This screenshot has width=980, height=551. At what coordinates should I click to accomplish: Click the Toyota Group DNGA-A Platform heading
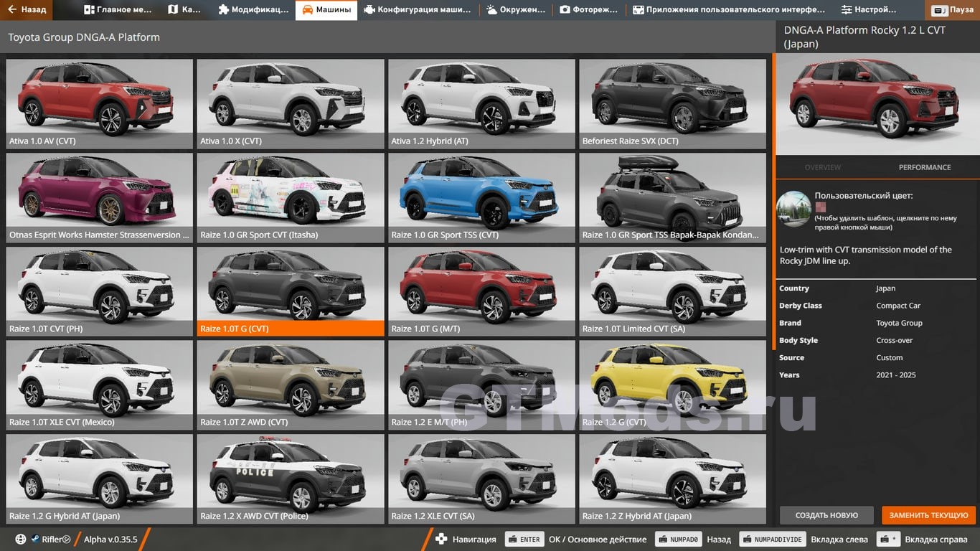click(x=84, y=37)
